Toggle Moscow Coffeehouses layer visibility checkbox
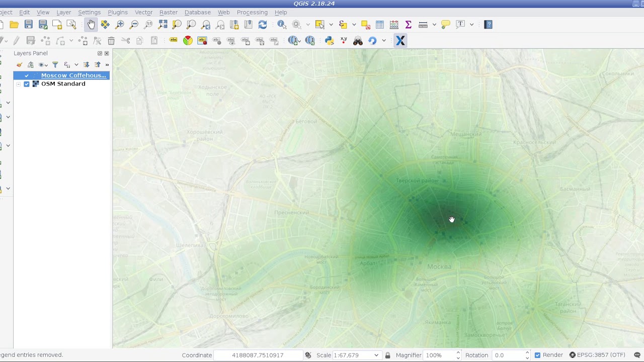The image size is (644, 362). click(x=27, y=75)
